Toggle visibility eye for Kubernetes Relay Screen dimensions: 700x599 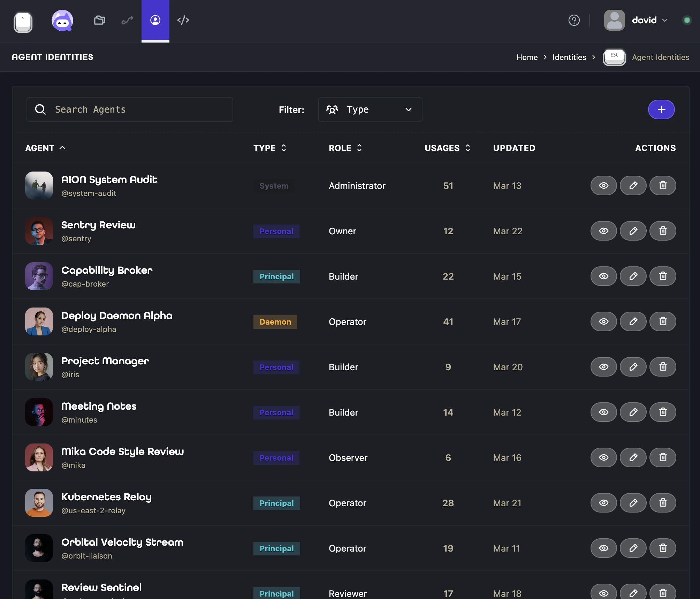point(603,503)
